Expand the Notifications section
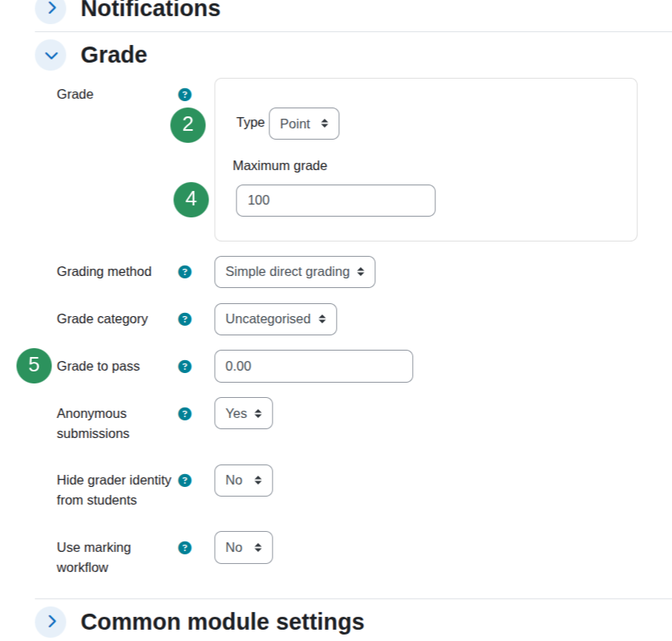Viewport: 672px width, 641px height. pos(51,9)
